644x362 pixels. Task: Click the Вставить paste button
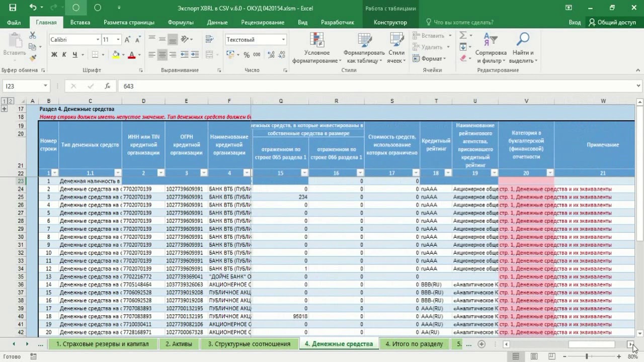point(14,46)
